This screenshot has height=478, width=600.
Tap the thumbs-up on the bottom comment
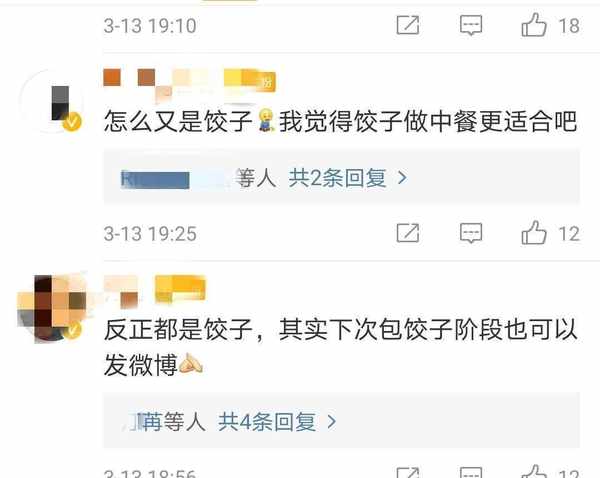(534, 472)
